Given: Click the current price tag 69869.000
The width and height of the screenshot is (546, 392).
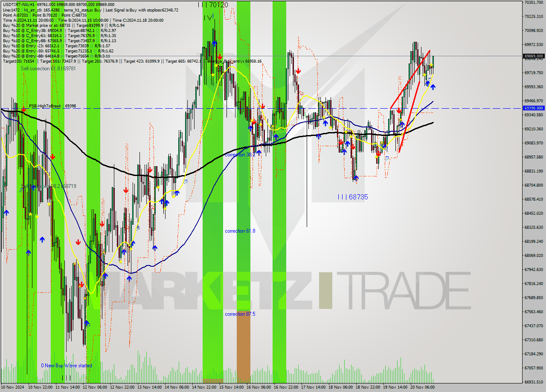Looking at the screenshot, I should (x=534, y=56).
